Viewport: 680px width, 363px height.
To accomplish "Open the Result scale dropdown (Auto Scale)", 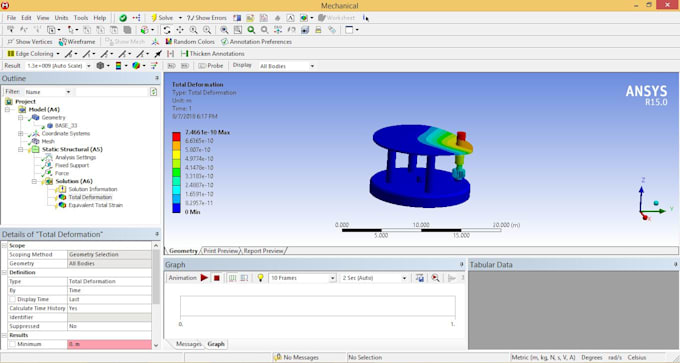I will tap(89, 66).
